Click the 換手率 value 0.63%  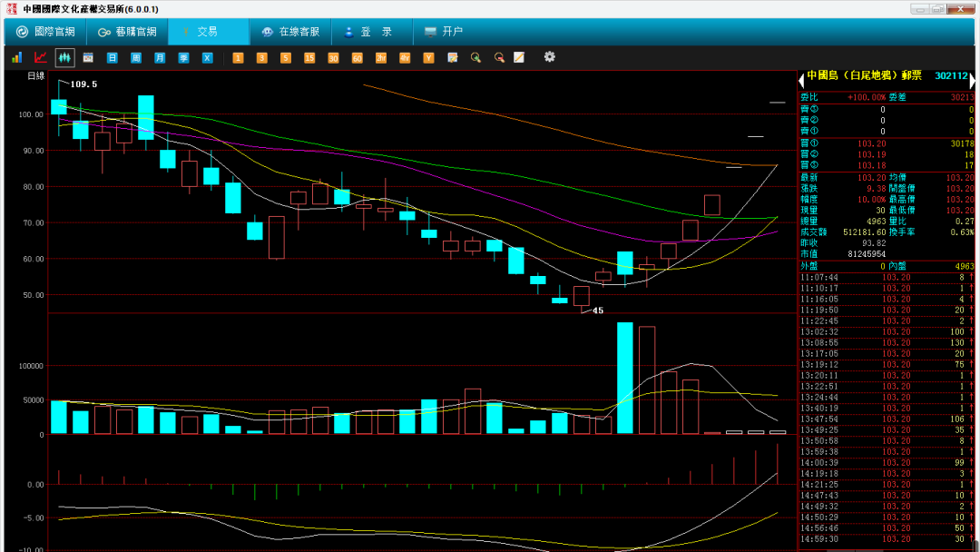click(962, 232)
